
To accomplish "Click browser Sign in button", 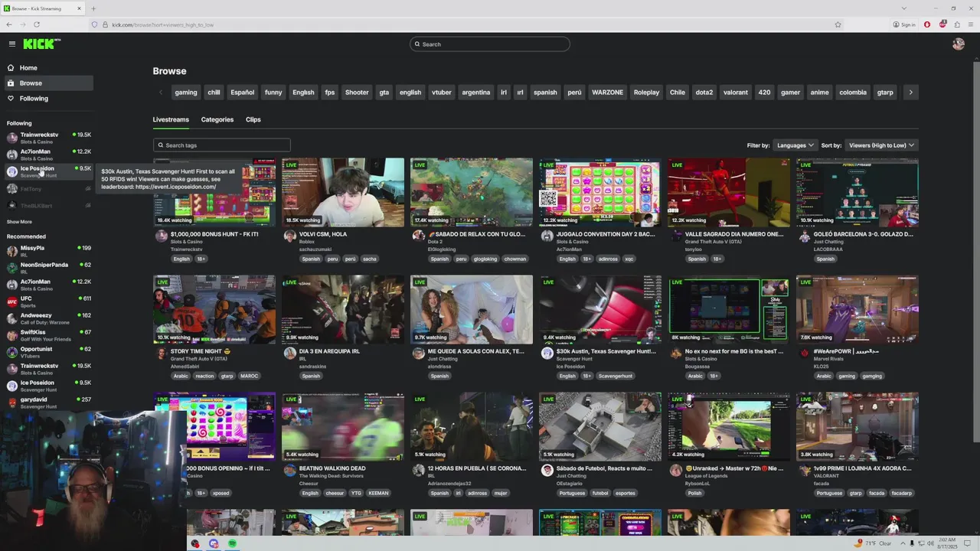I will (x=904, y=24).
